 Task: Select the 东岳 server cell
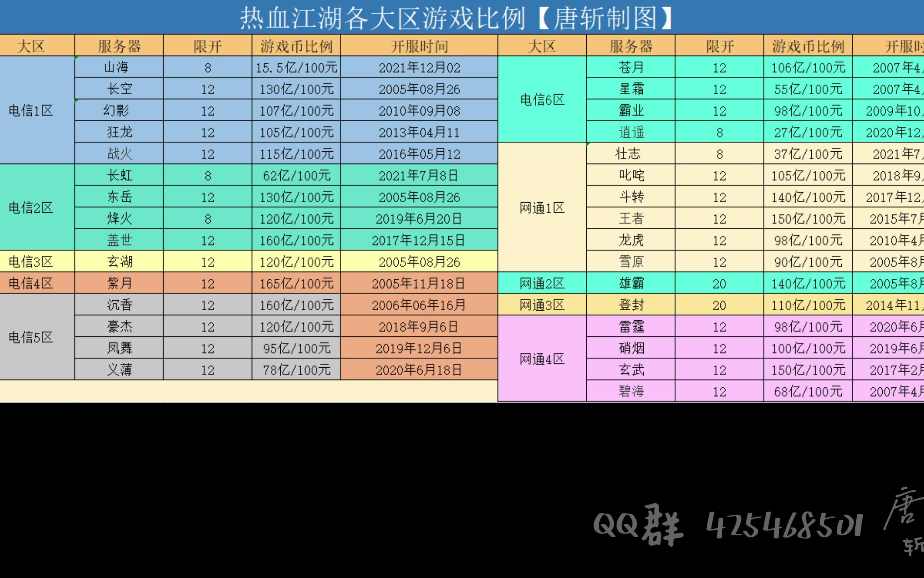pyautogui.click(x=119, y=197)
